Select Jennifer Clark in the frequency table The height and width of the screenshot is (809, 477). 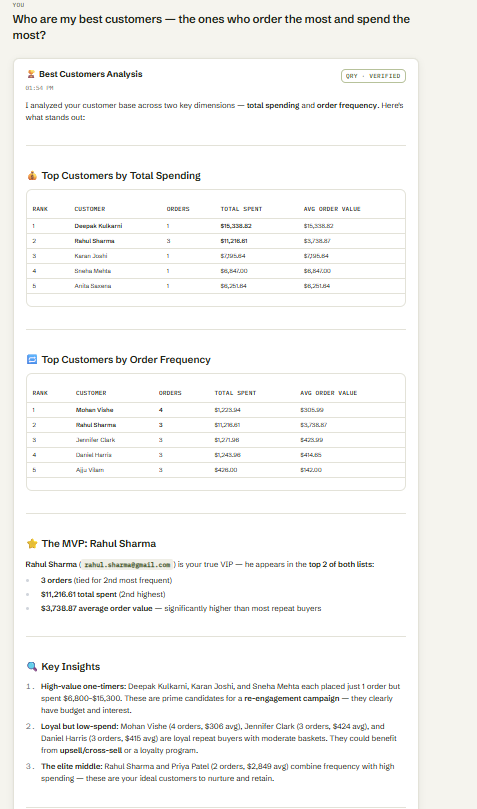pyautogui.click(x=95, y=440)
